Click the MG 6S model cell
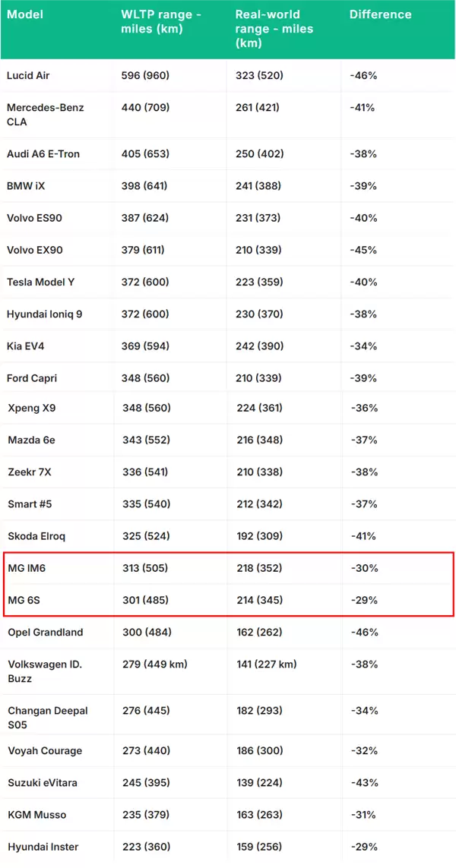 click(x=24, y=600)
